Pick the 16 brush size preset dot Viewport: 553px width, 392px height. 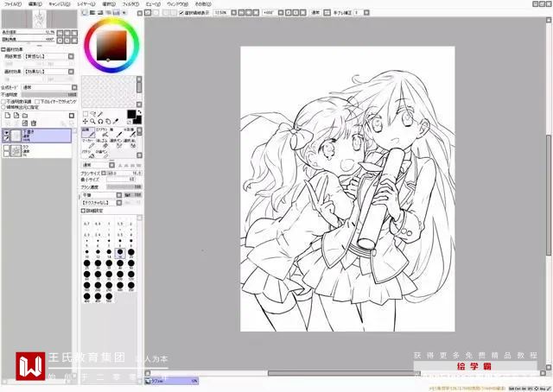120,252
